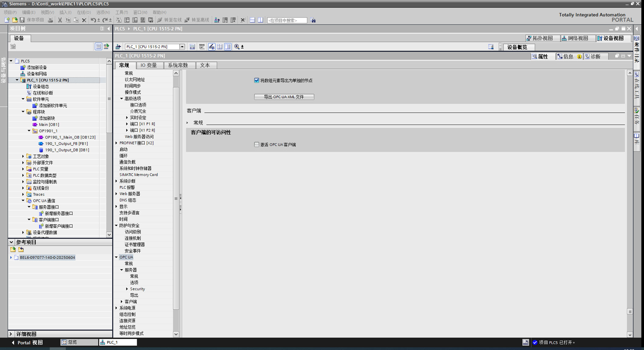Open the PLC_1 device selector dropdown

182,47
